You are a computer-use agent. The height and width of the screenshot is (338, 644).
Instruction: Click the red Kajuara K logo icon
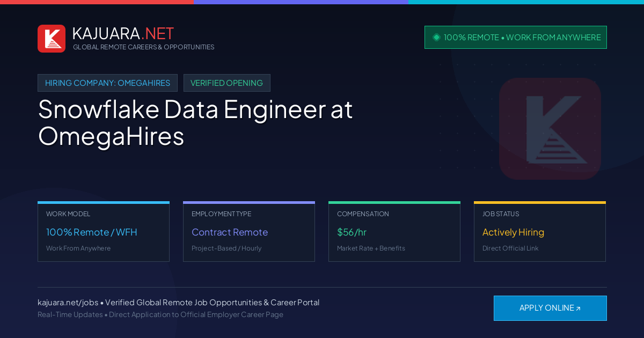tap(52, 39)
